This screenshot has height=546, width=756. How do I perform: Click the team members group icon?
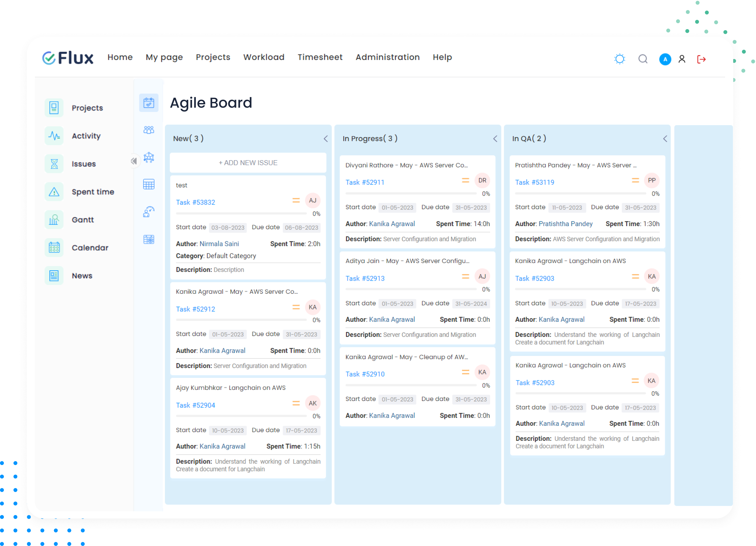point(149,130)
